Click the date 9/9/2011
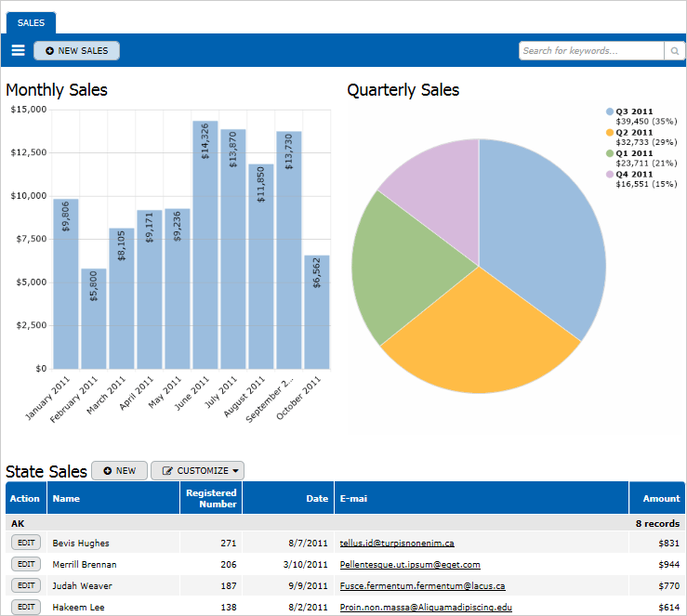This screenshot has width=687, height=616. [x=308, y=585]
